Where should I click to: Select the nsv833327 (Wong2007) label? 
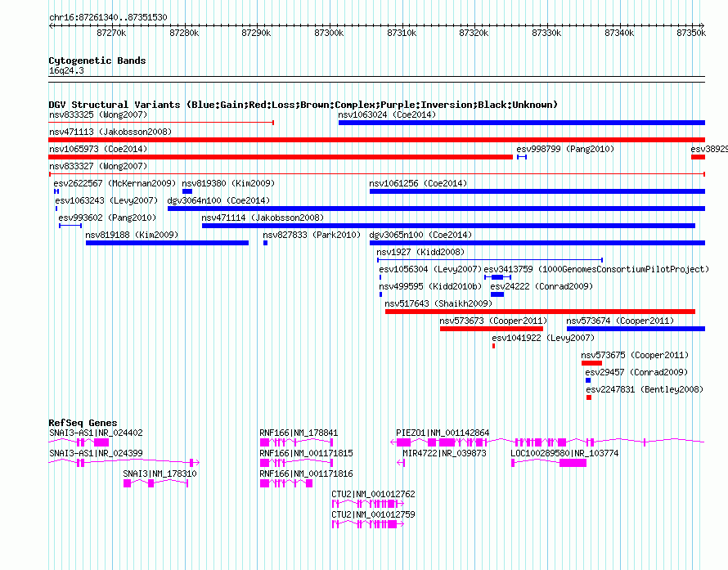[x=98, y=166]
